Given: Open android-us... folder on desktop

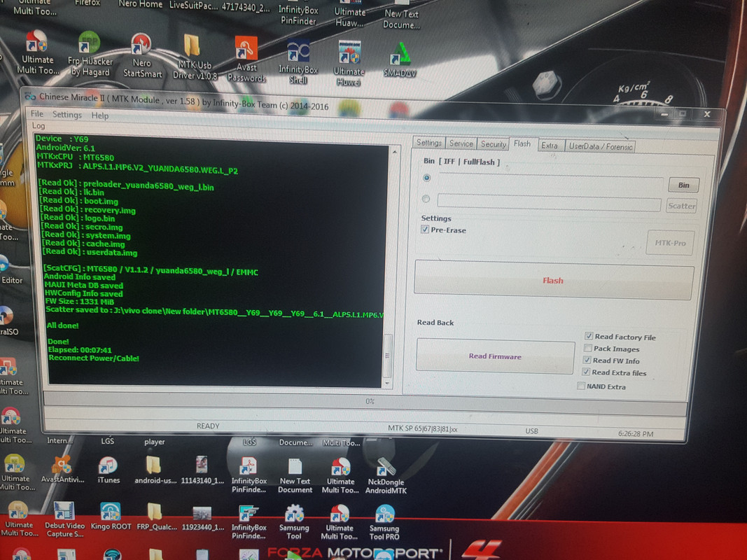Looking at the screenshot, I should [155, 470].
